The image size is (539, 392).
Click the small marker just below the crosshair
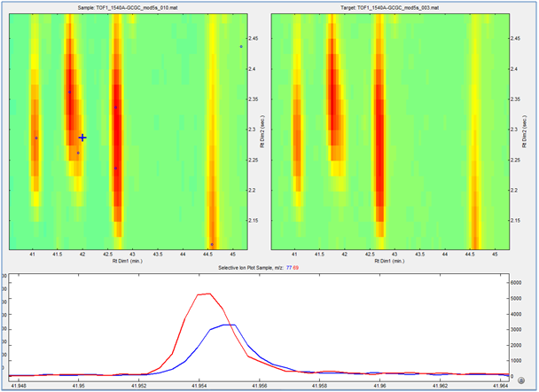tap(78, 153)
